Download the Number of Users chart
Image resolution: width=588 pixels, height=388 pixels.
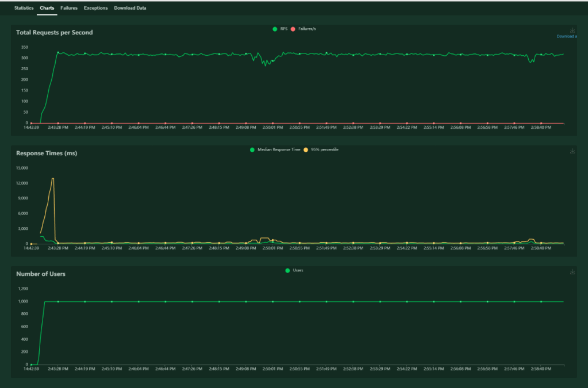[572, 272]
